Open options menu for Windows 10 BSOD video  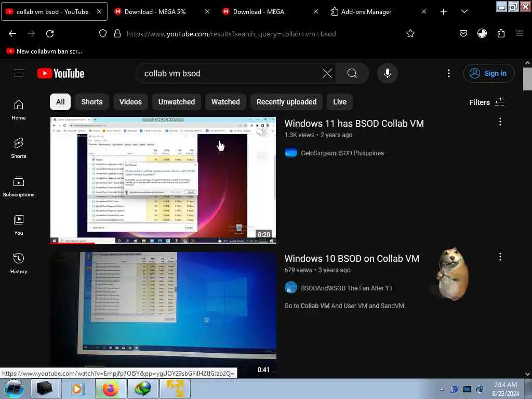pos(500,257)
